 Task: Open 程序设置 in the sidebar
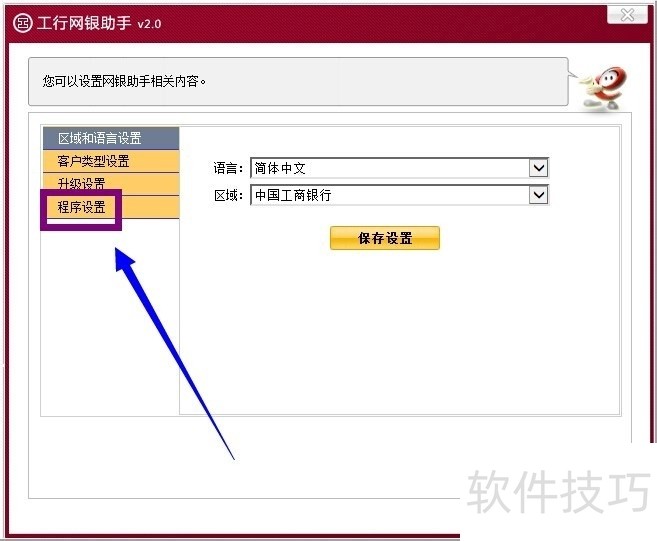click(82, 208)
